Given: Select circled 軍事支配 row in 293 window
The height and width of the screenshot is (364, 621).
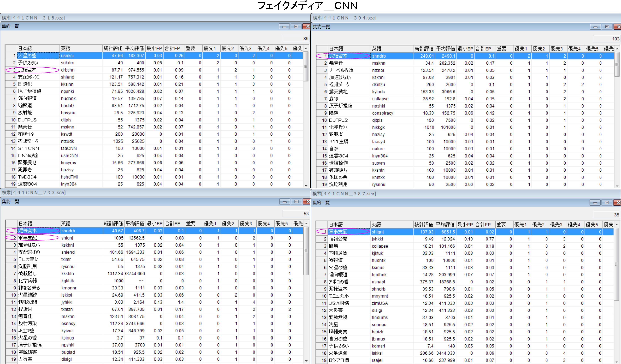Looking at the screenshot, I should [x=28, y=238].
